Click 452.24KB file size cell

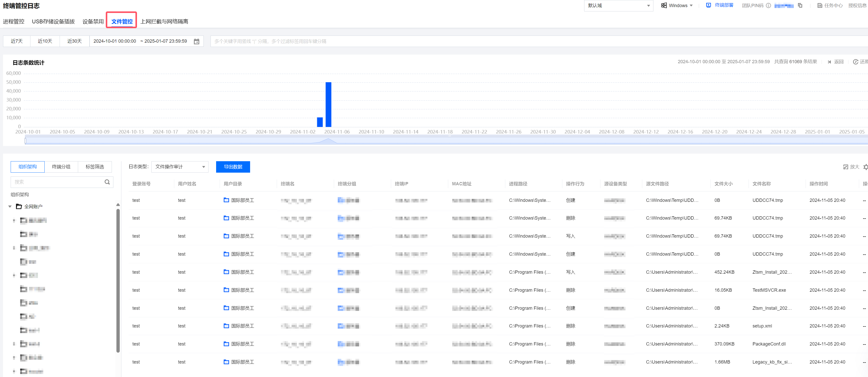(724, 272)
